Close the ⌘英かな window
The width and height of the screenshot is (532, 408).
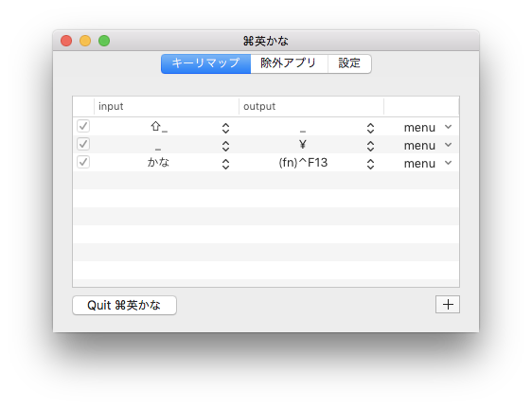tap(66, 41)
